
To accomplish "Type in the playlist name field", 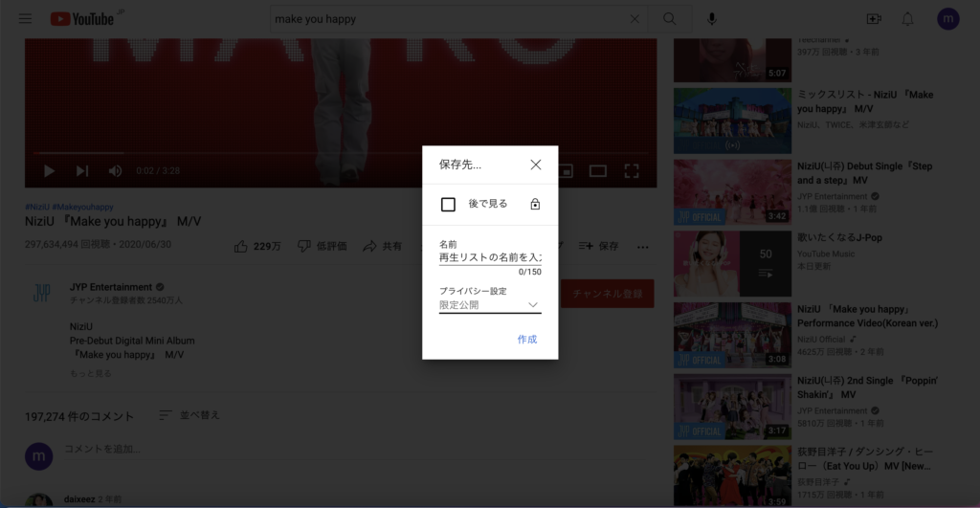I will (x=490, y=257).
